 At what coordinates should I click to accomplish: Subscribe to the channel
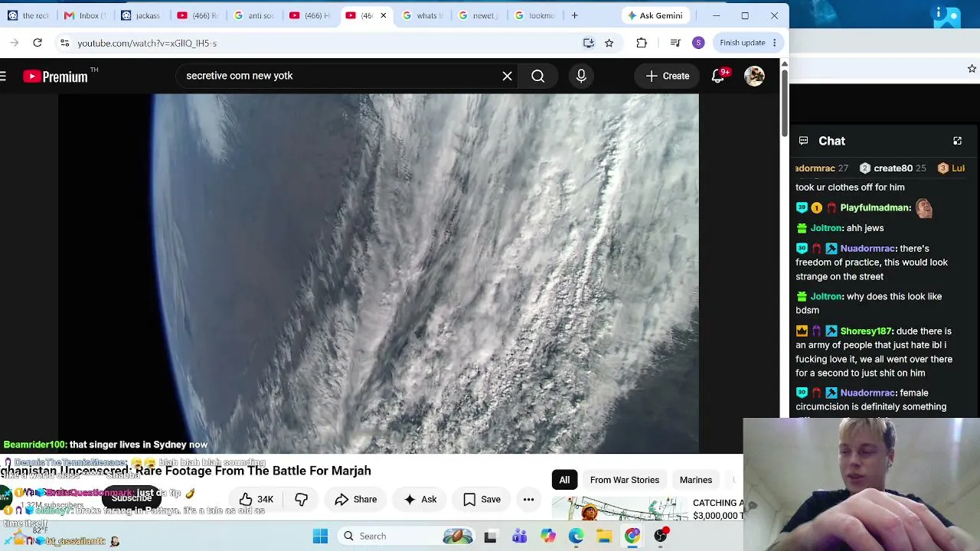point(132,498)
